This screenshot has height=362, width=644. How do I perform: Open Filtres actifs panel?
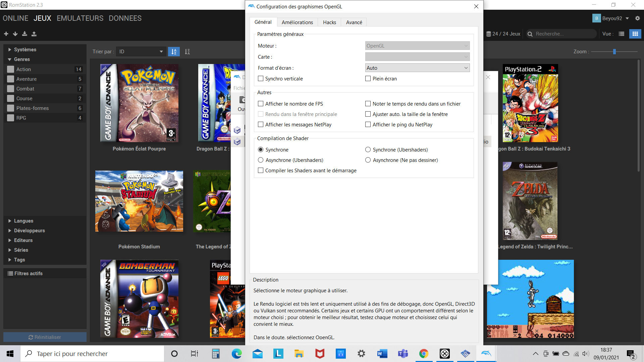(x=45, y=273)
